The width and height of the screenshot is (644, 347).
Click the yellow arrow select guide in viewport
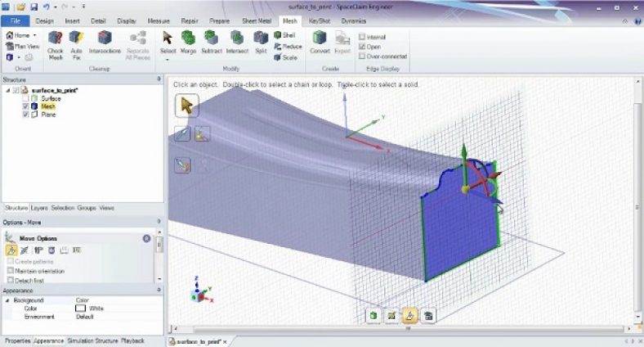pos(187,106)
